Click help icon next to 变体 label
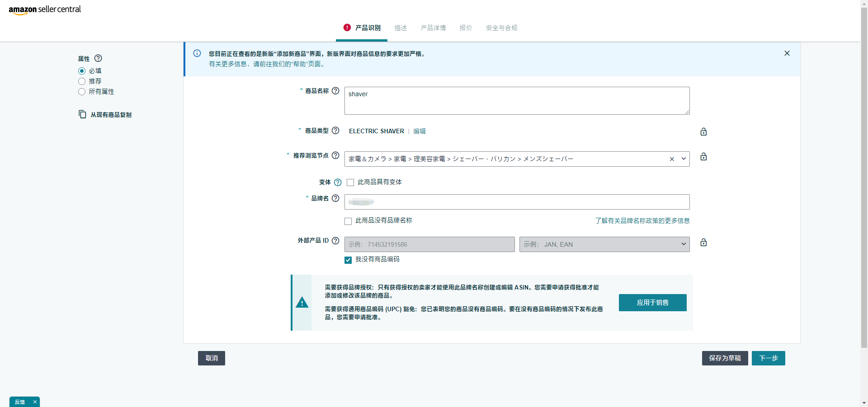This screenshot has height=407, width=868. click(338, 182)
